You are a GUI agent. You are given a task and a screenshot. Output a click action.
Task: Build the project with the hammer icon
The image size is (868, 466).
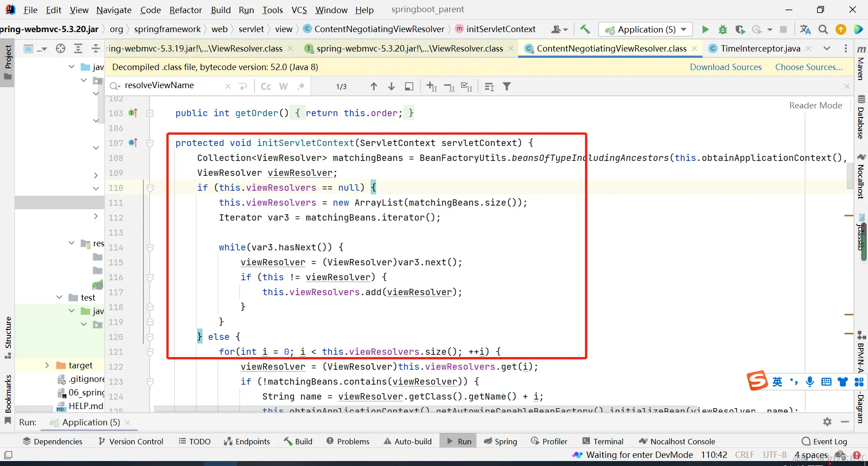point(585,29)
